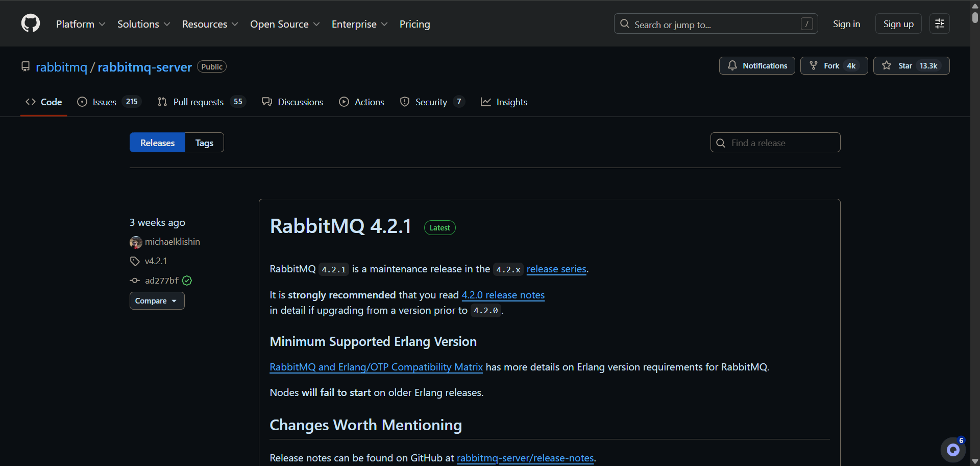The width and height of the screenshot is (980, 466).
Task: Click the Issues counter badge 215
Action: [132, 102]
